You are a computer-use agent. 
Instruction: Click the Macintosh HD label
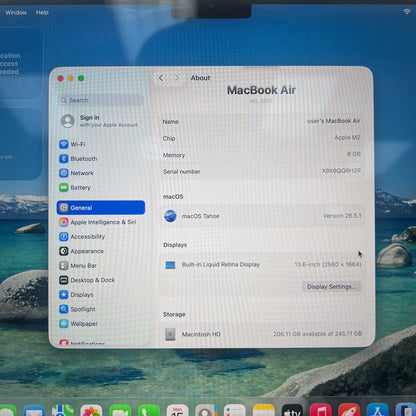point(201,334)
